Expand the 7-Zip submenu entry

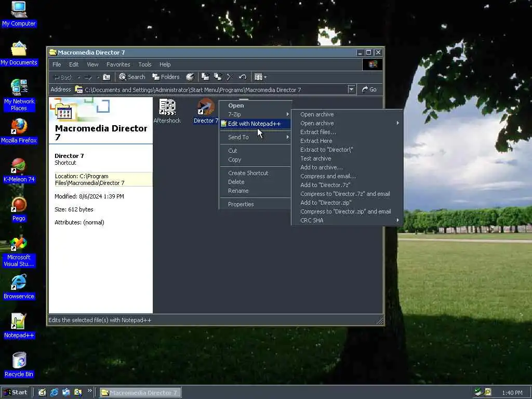pos(255,114)
